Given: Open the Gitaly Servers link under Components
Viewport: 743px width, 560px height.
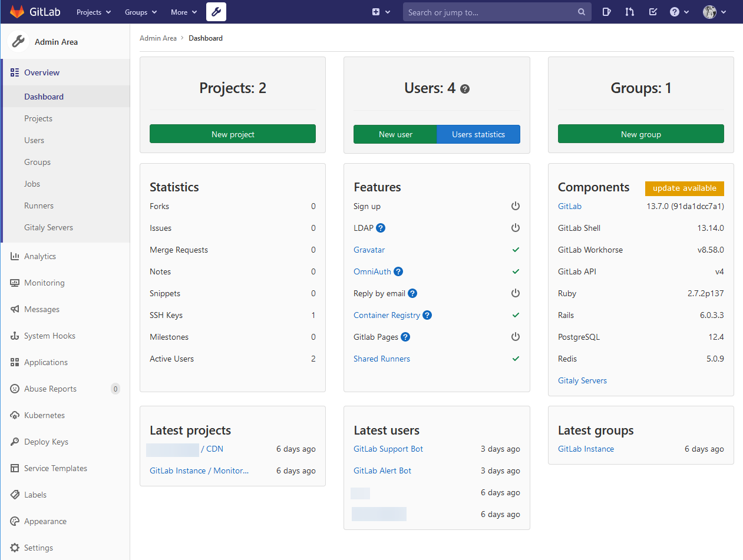Looking at the screenshot, I should 582,380.
